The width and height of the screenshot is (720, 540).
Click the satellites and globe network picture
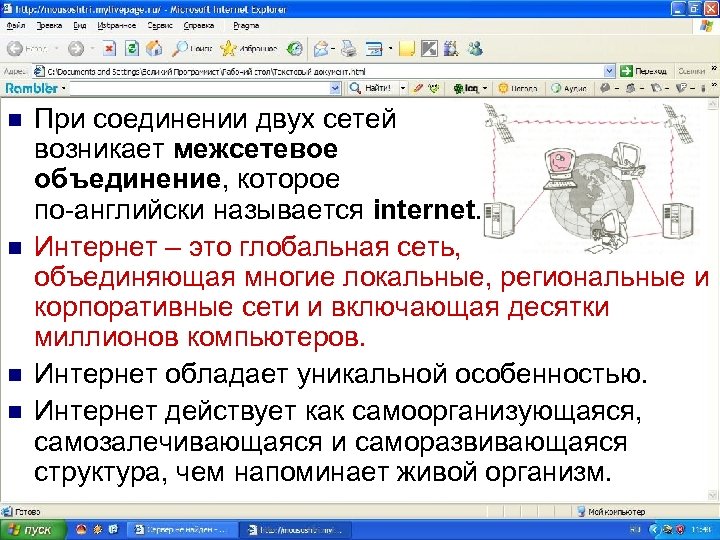click(x=591, y=178)
